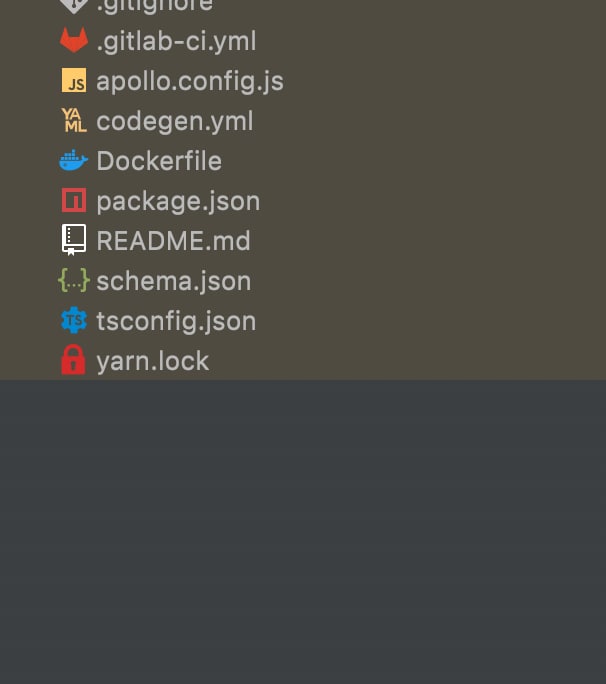Select apollo.config.js in the file tree

click(x=190, y=81)
